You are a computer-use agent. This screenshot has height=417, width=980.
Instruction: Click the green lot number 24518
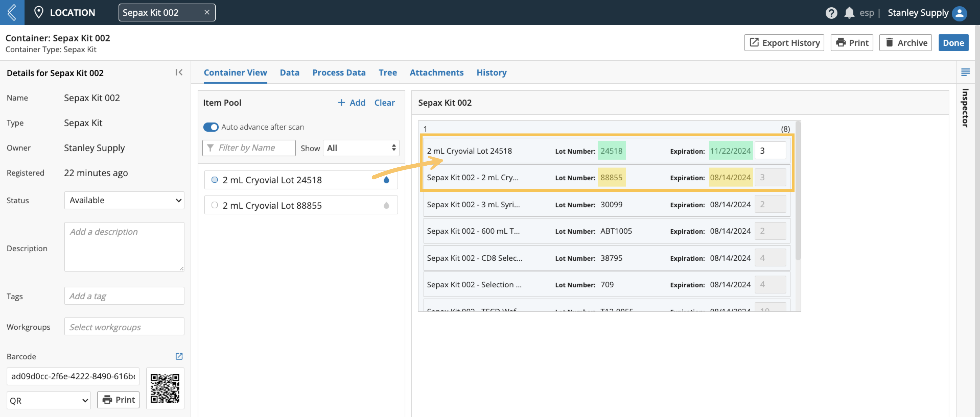click(x=611, y=151)
